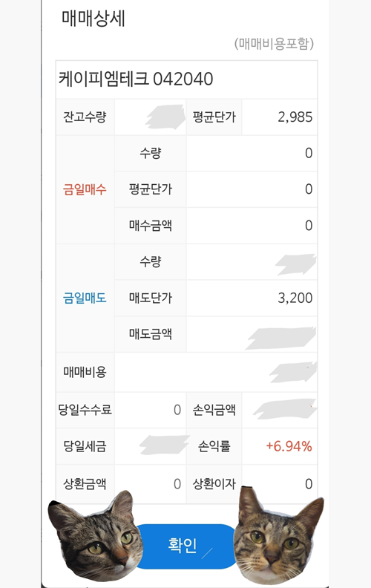Click the 당일수수료 label

click(x=85, y=410)
